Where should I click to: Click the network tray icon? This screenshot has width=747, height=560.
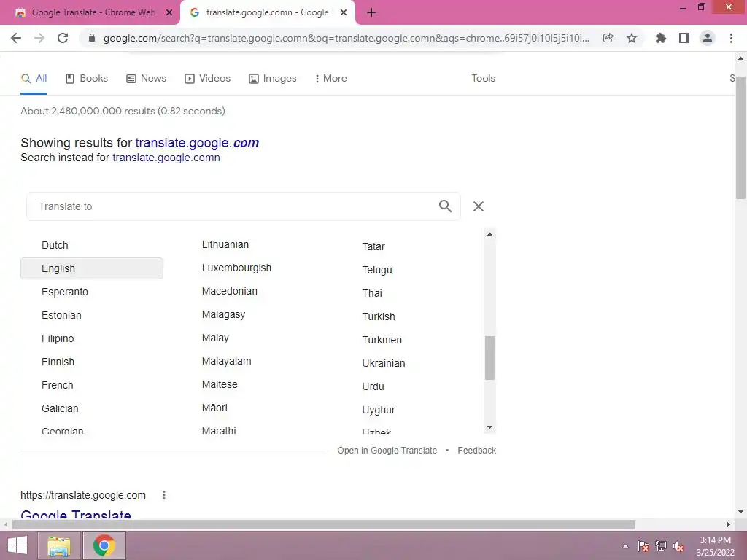point(661,546)
